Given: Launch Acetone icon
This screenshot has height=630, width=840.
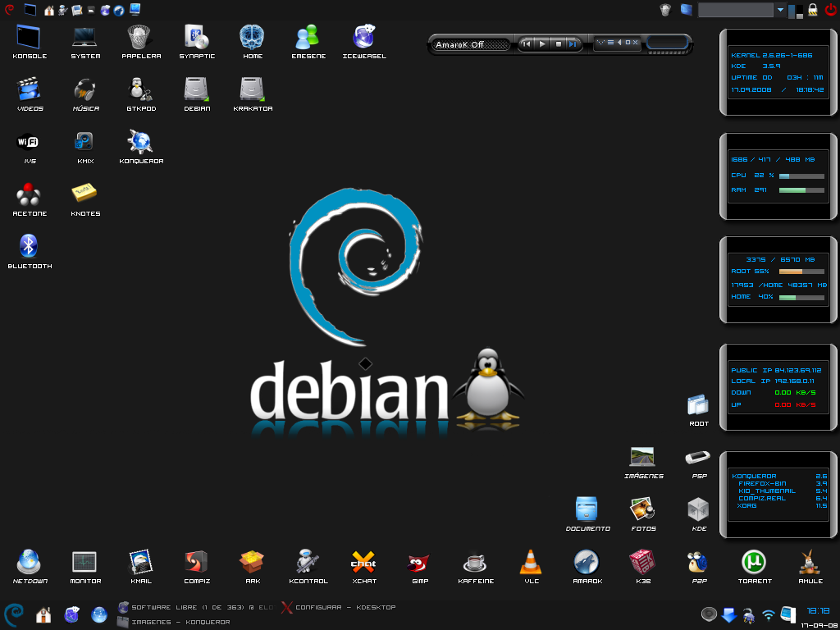Looking at the screenshot, I should 29,194.
